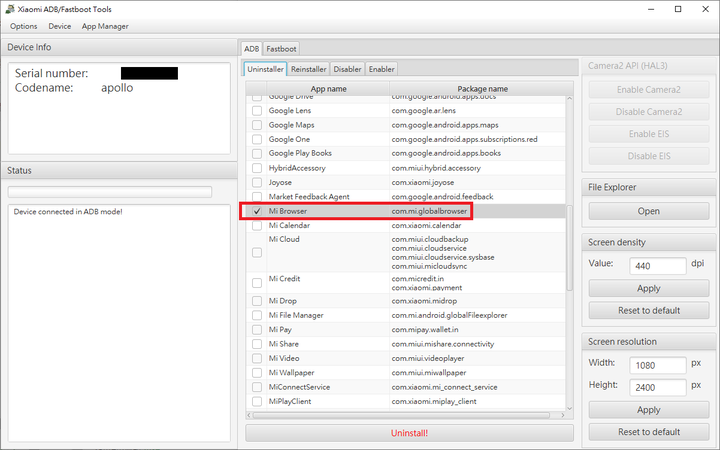Click the horizontal scroll left arrow
The image size is (720, 450).
[x=249, y=415]
